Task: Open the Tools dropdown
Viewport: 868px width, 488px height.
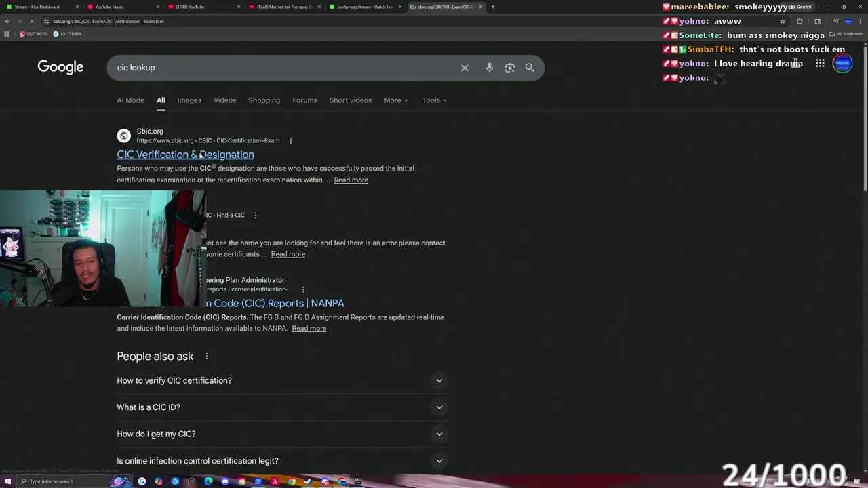Action: point(435,100)
